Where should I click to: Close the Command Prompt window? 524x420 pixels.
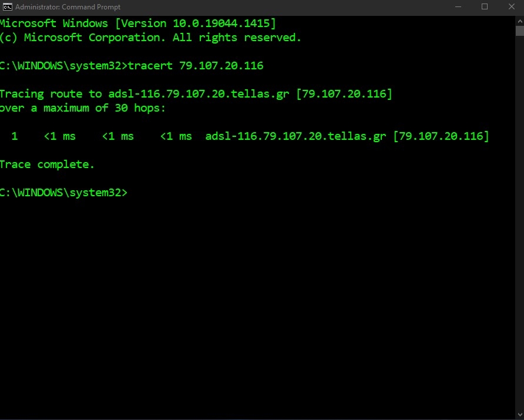click(512, 7)
